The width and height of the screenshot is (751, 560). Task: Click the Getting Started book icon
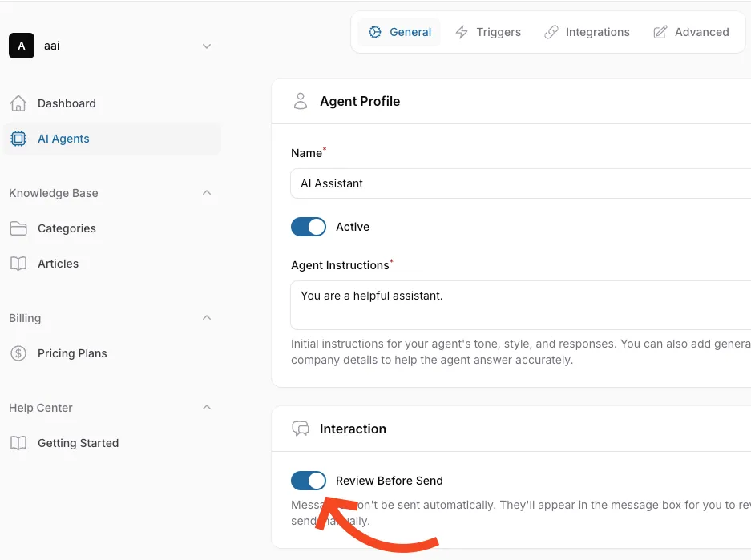tap(18, 443)
